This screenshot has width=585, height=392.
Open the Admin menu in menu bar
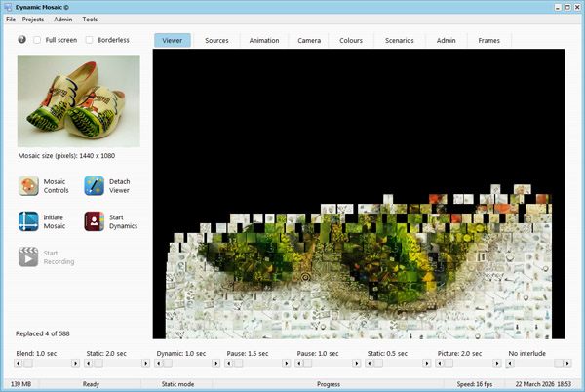pyautogui.click(x=62, y=19)
